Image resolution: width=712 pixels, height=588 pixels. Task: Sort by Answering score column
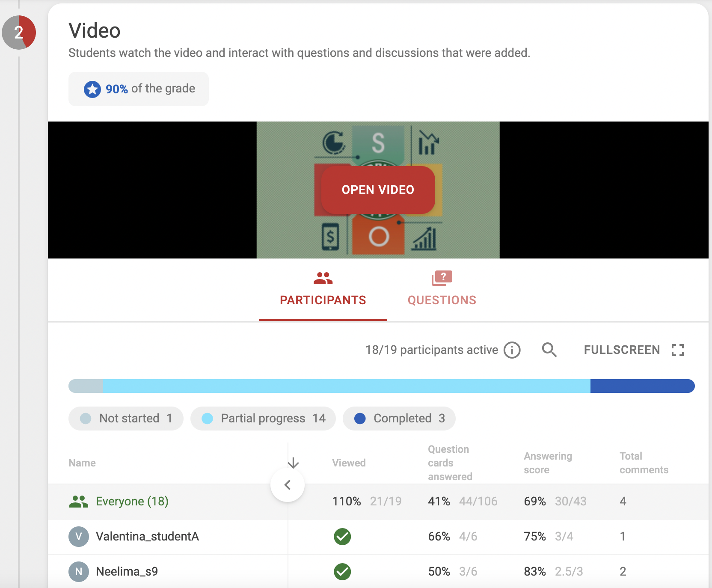pos(548,463)
